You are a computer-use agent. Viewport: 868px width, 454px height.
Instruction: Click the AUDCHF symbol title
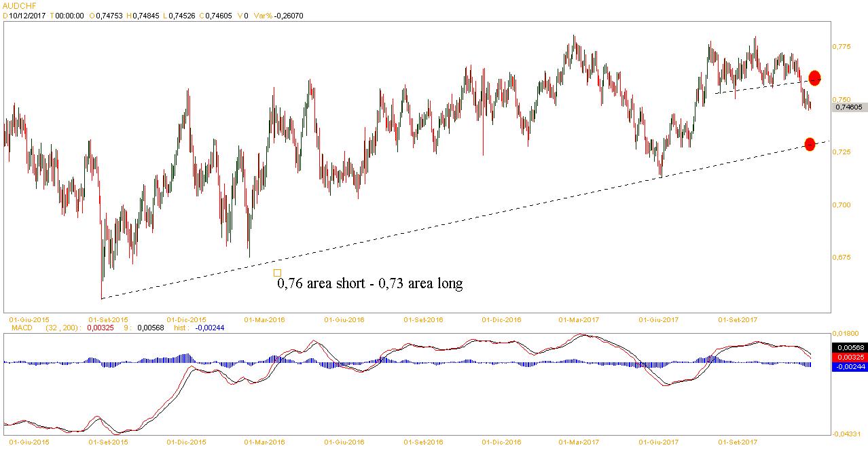19,5
